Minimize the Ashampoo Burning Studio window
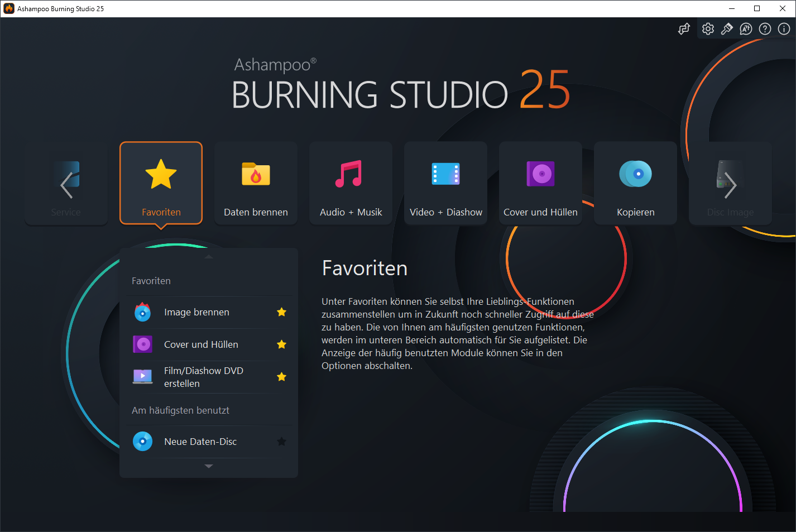Viewport: 796px width, 532px height. [731, 8]
